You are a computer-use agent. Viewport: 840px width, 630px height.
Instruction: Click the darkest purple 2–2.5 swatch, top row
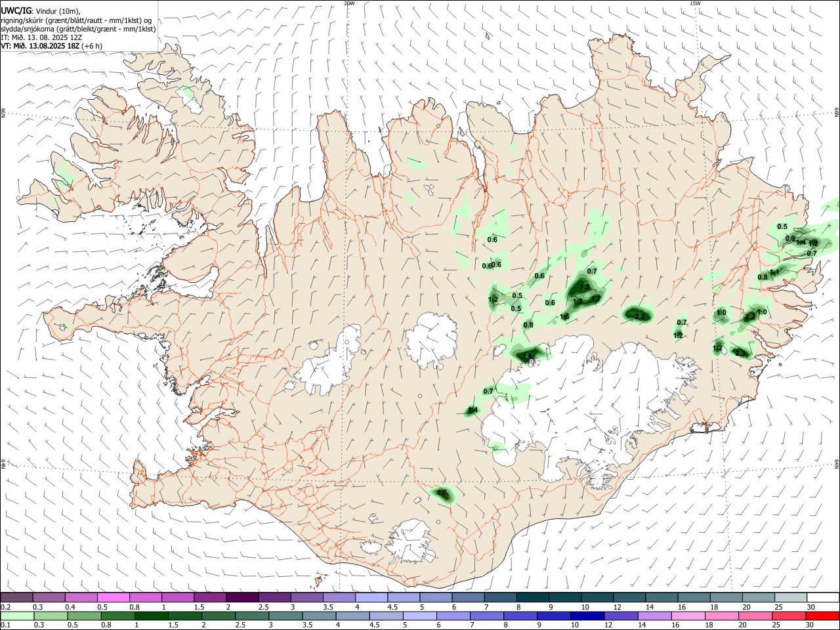pyautogui.click(x=241, y=598)
